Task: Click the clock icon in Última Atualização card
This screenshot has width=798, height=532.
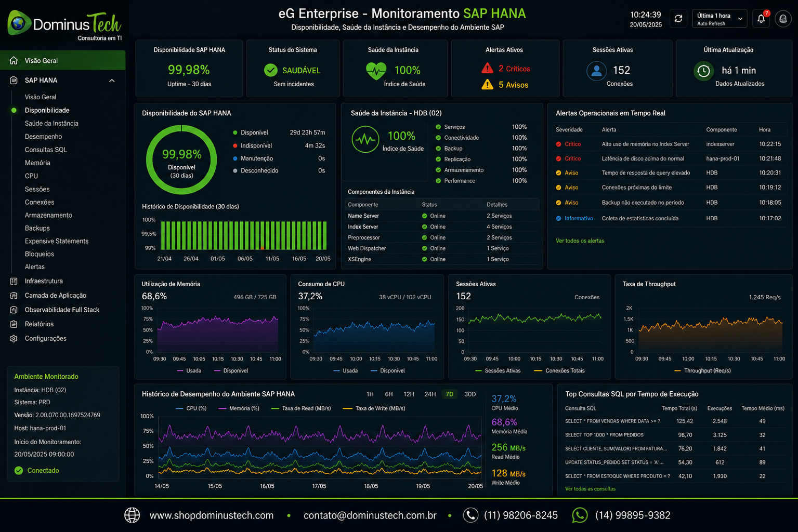Action: (x=703, y=71)
